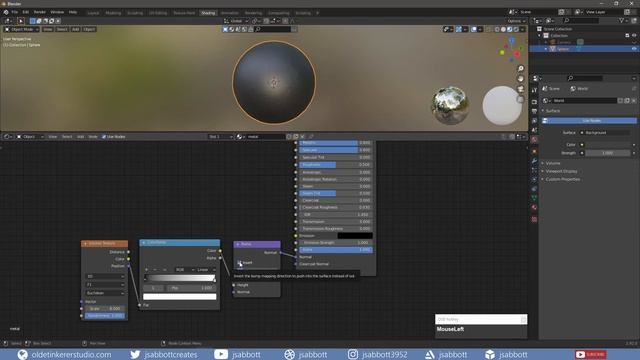Expand the Collection row in outliner
Screen dimensions: 640x360
coord(540,36)
